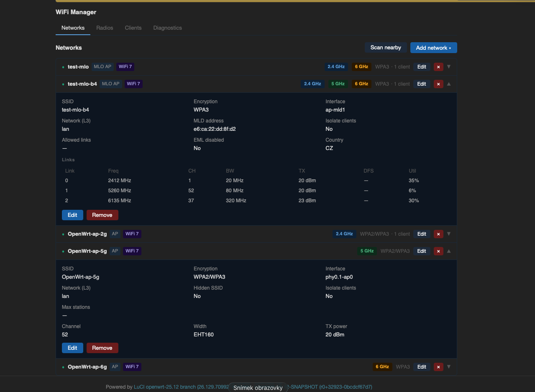Click the 2.4 GHz badge on test-mlo-b4 row
This screenshot has height=392, width=535.
click(312, 84)
